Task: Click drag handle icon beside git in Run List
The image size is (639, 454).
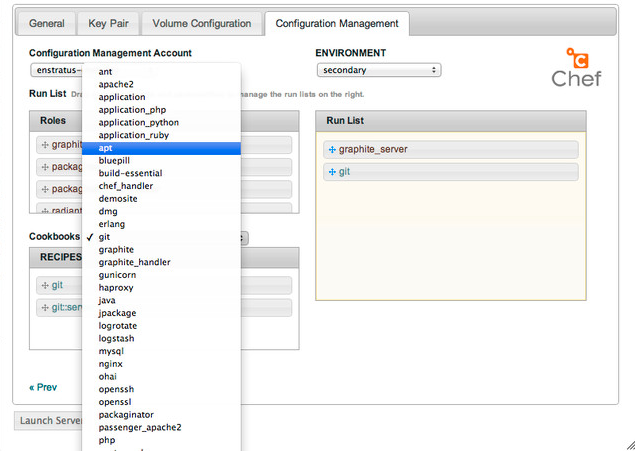Action: [x=333, y=172]
